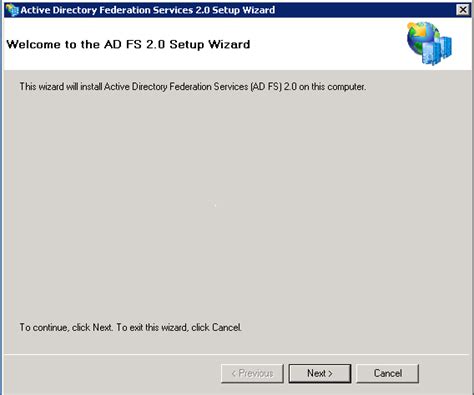This screenshot has width=474, height=395.
Task: Click the empty gray wizard body area
Action: point(237,207)
